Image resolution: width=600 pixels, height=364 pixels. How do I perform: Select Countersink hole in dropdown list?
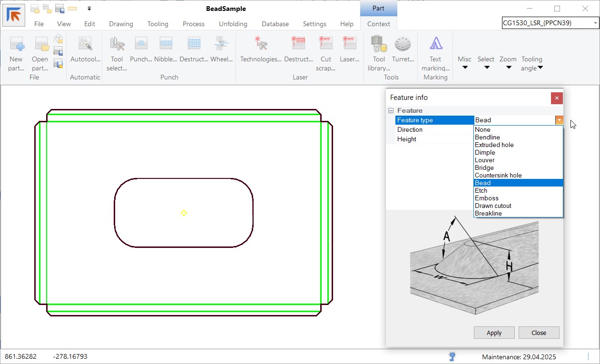[x=498, y=176]
